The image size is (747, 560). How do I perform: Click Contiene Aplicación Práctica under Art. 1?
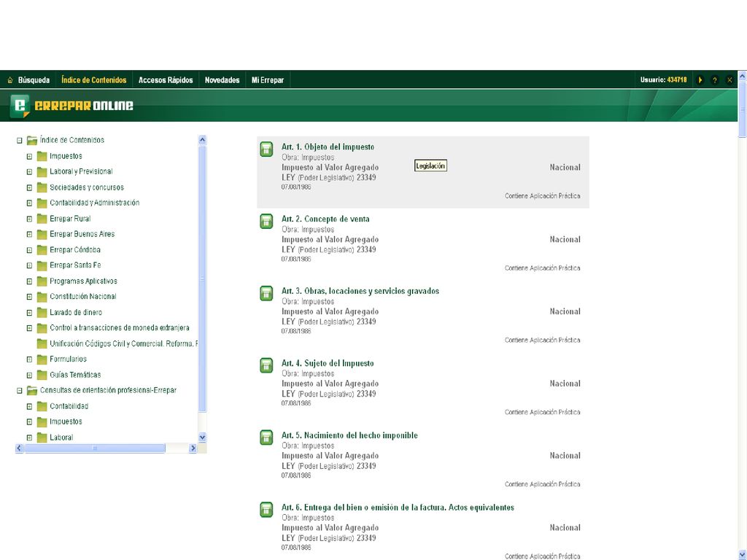point(543,195)
